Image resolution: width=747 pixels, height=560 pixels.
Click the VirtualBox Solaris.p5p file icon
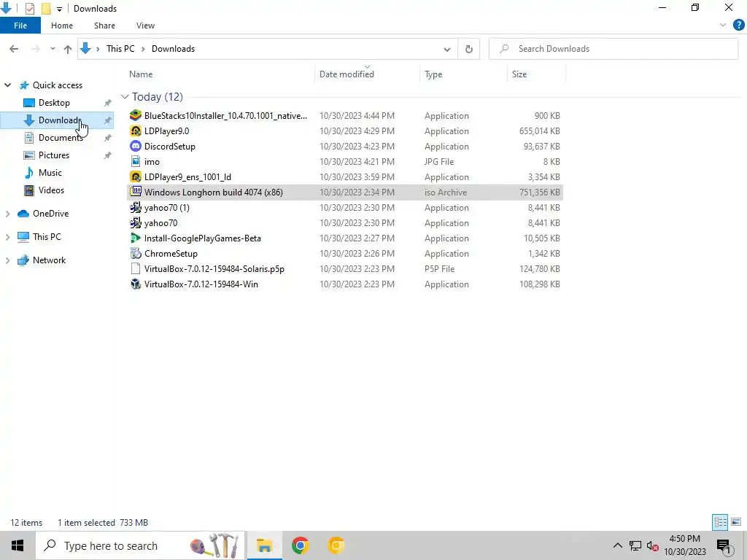click(136, 268)
